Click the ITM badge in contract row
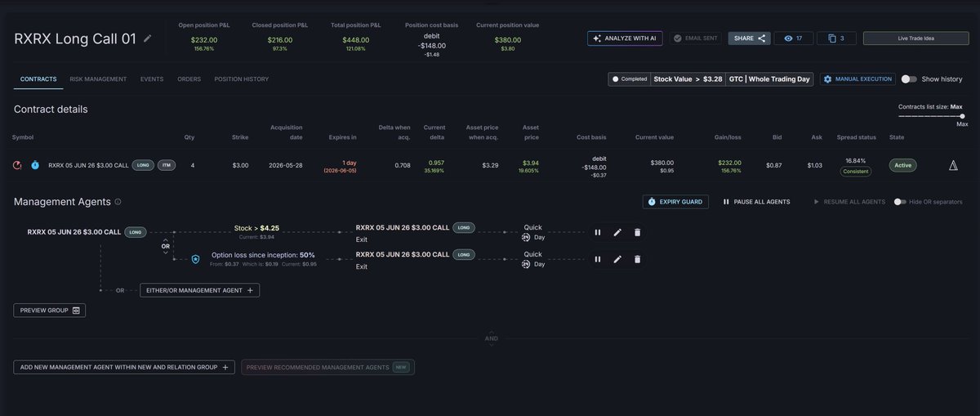The width and height of the screenshot is (980, 416). pyautogui.click(x=166, y=165)
